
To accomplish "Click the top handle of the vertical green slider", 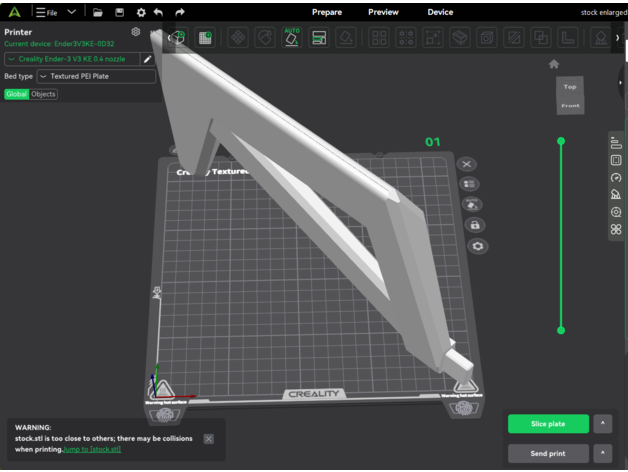I will click(x=561, y=141).
